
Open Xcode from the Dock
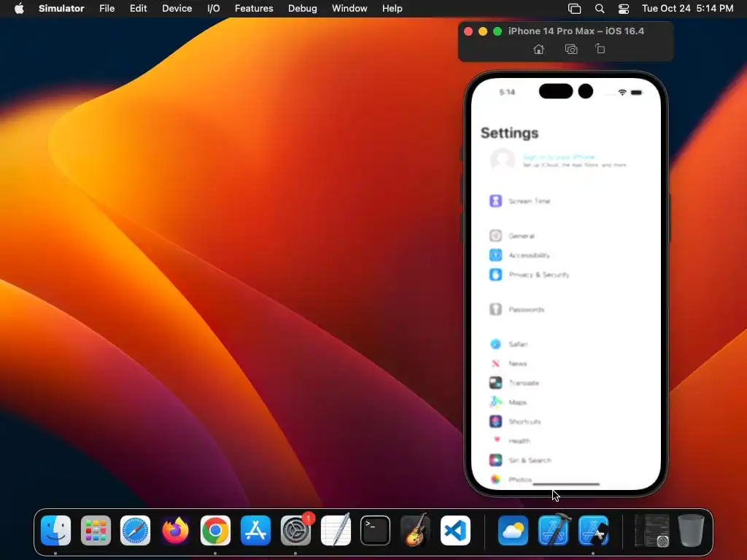[554, 530]
